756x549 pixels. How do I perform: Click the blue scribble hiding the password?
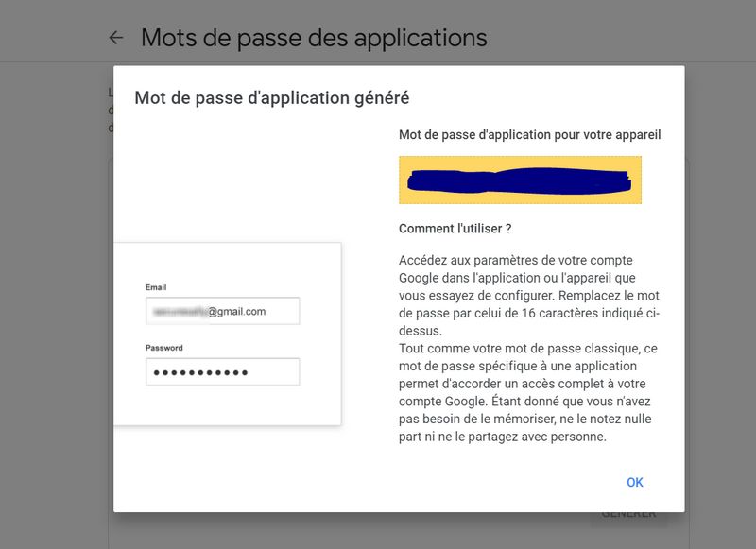coord(518,181)
